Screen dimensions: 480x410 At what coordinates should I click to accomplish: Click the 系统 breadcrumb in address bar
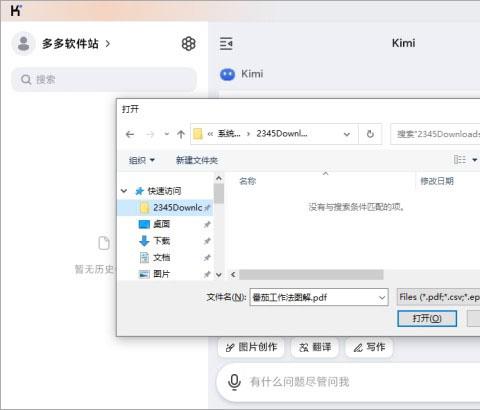[229, 134]
